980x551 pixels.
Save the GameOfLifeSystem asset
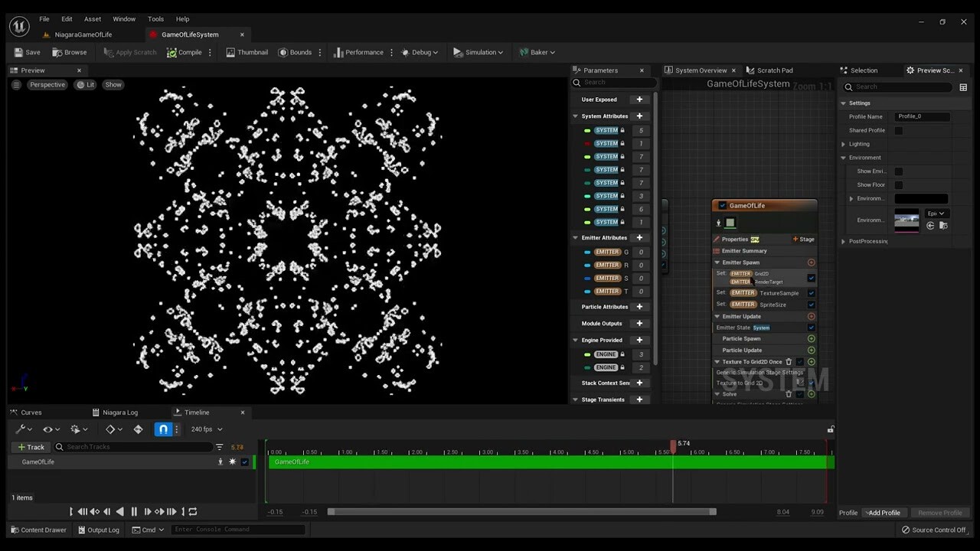pos(28,52)
